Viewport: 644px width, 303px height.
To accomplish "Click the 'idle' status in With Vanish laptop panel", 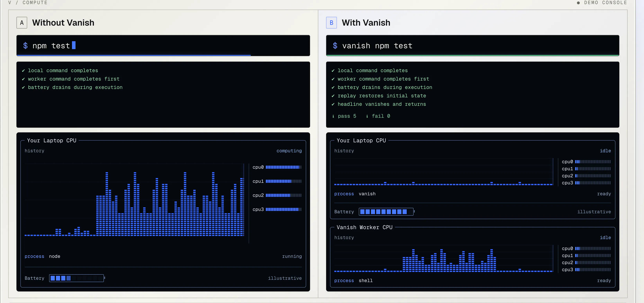I will (x=605, y=151).
